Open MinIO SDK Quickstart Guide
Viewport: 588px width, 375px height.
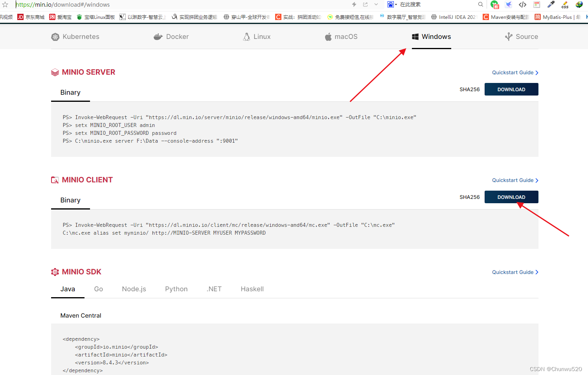click(515, 272)
